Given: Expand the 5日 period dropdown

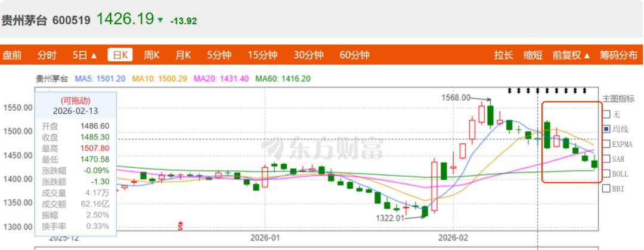Looking at the screenshot, I should [x=84, y=55].
